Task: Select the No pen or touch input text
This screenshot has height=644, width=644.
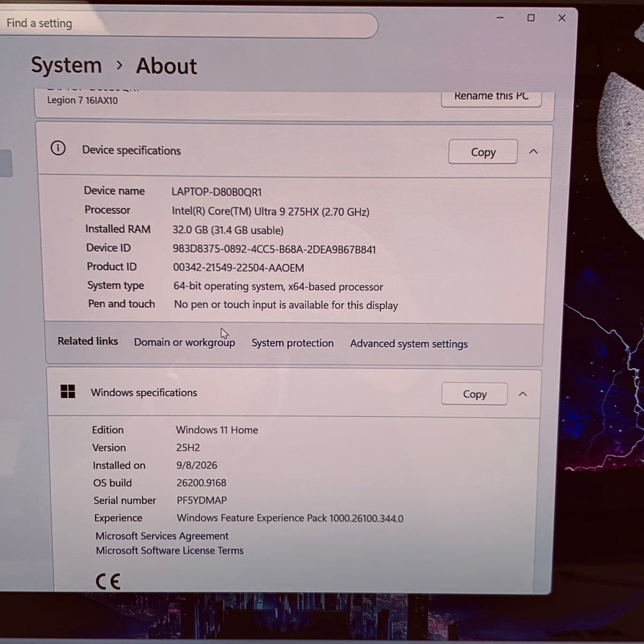Action: [x=286, y=305]
